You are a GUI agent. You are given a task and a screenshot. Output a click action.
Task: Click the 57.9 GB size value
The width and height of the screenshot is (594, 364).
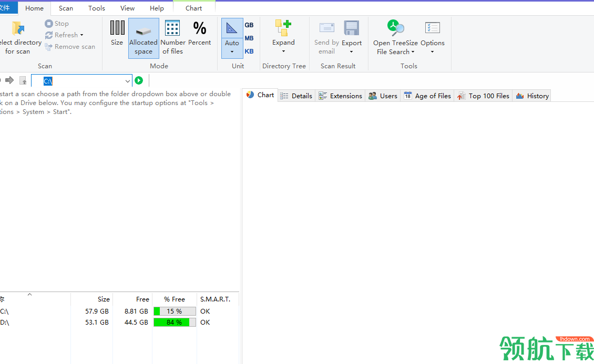tap(97, 311)
